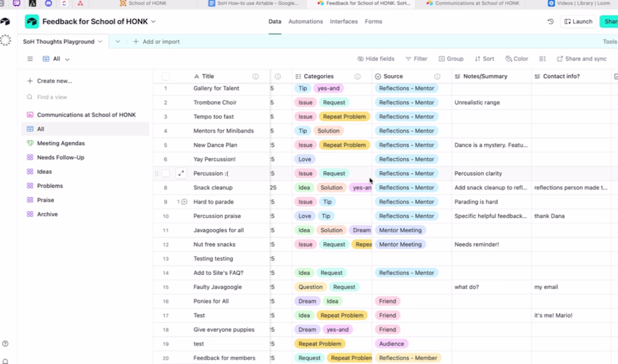The image size is (618, 364).
Task: Open Communications at School of HONK browser tab
Action: (x=472, y=3)
